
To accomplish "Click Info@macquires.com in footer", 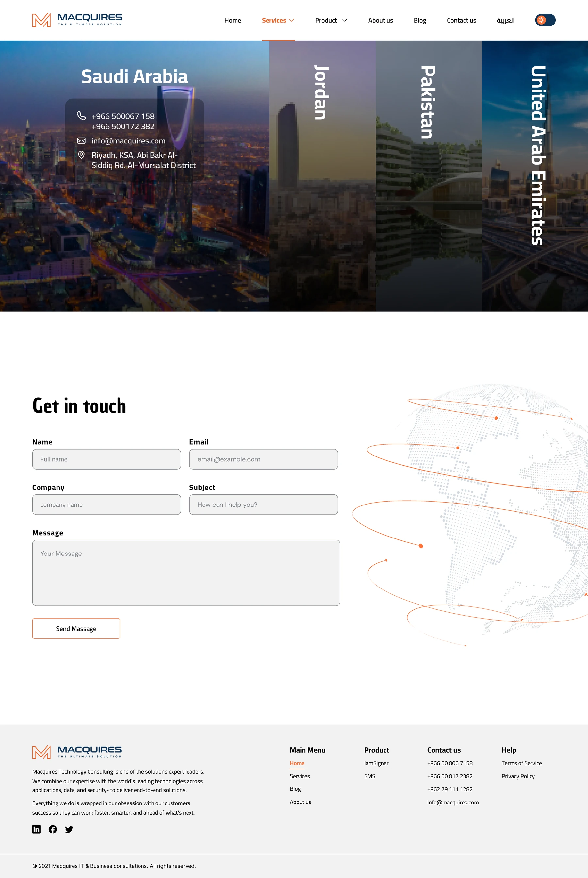I will pos(453,802).
